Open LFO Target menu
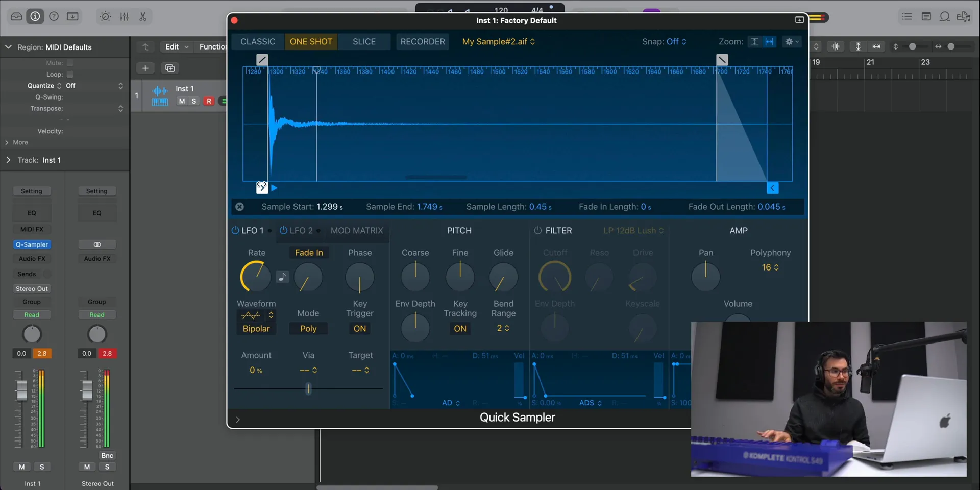Screen dimensions: 980x490 (360, 370)
